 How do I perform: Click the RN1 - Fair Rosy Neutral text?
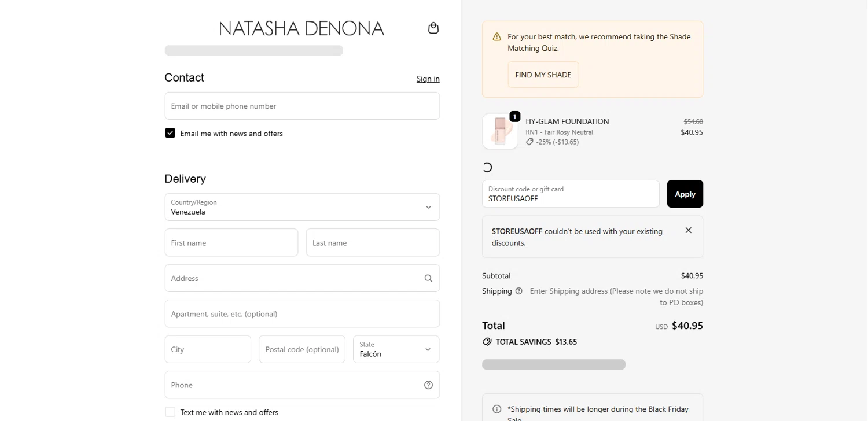pyautogui.click(x=559, y=132)
